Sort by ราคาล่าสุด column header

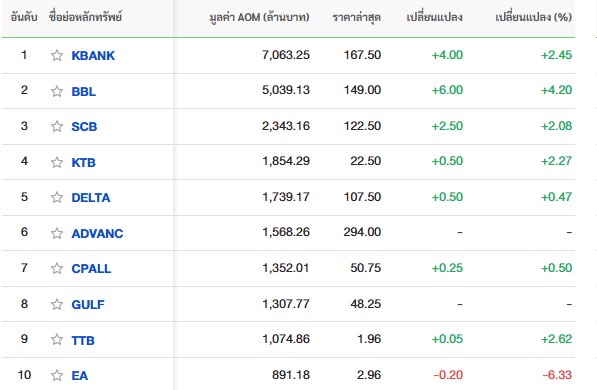click(356, 18)
